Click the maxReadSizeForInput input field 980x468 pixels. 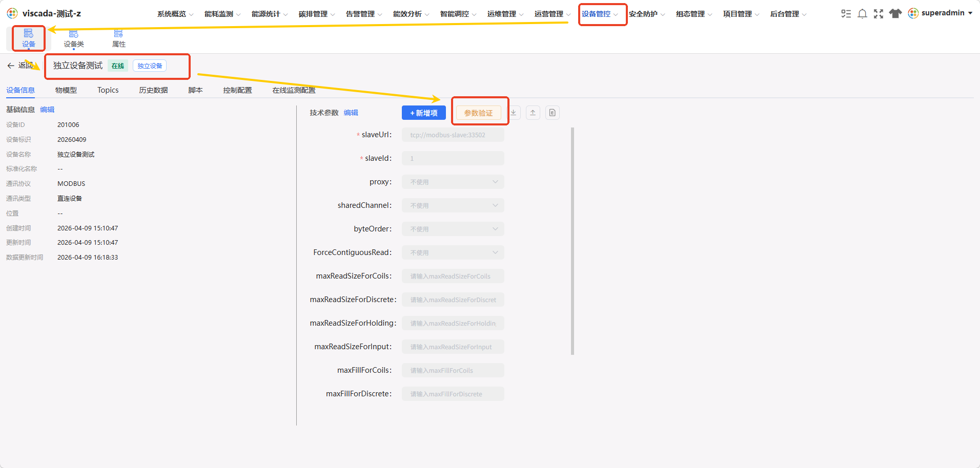(453, 347)
